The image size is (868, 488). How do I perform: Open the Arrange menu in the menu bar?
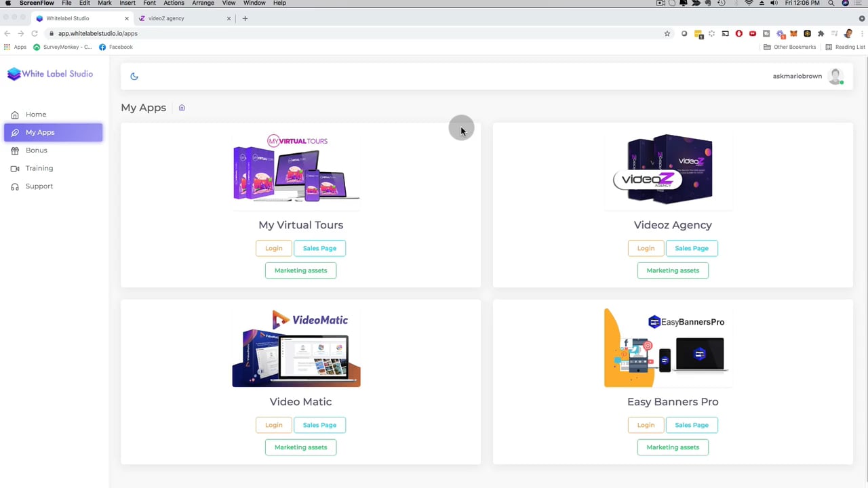(203, 3)
